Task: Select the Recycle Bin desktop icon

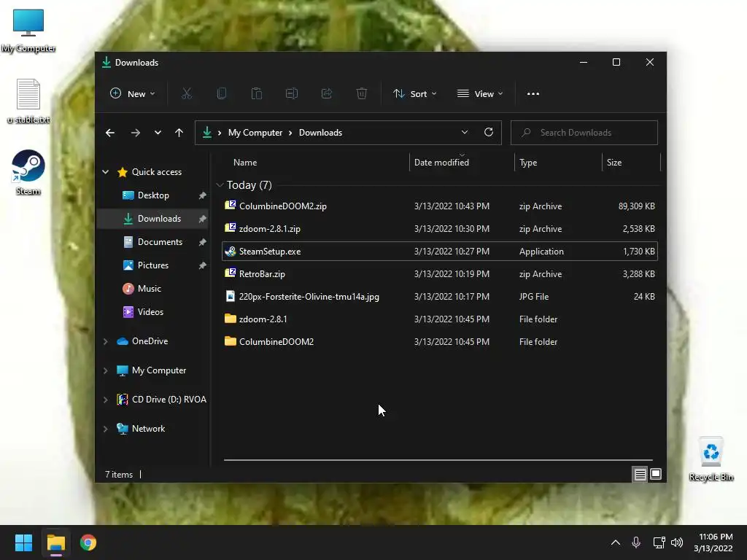Action: pos(711,459)
